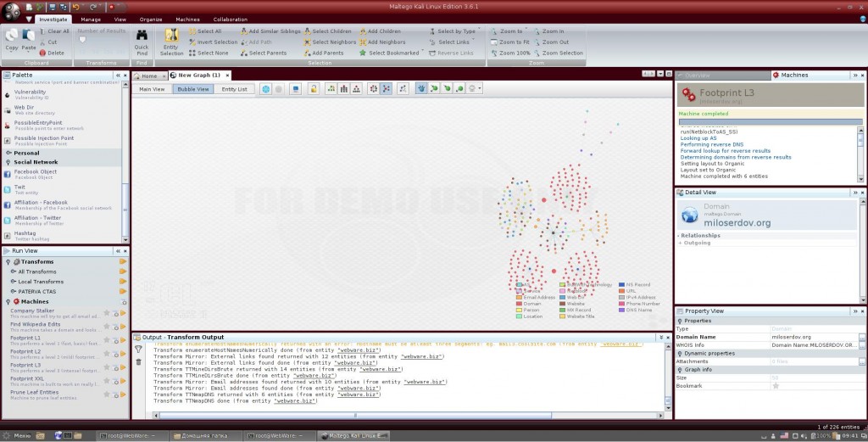
Task: Click the monitor icon in graph toolbar
Action: click(296, 88)
